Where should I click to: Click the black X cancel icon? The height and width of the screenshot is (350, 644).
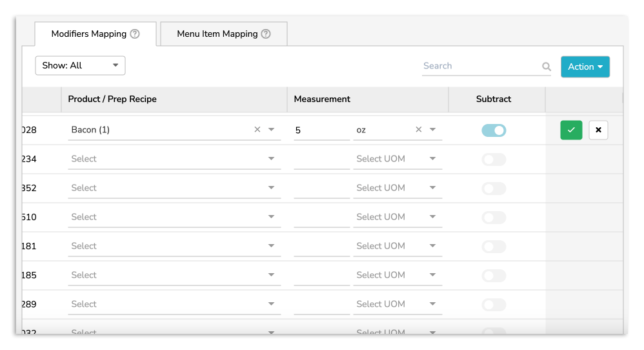click(598, 130)
